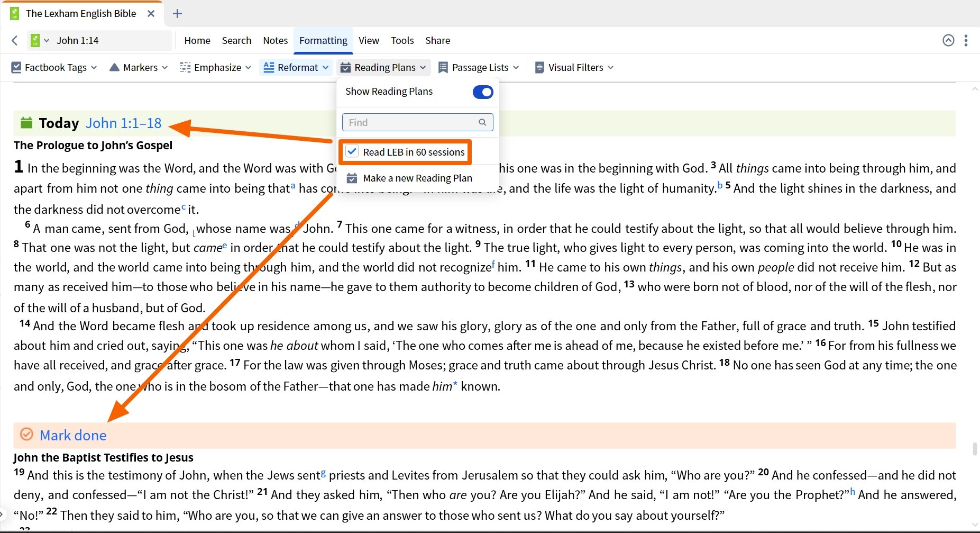The width and height of the screenshot is (980, 533).
Task: Click the orange Mark done check circle
Action: coord(26,435)
